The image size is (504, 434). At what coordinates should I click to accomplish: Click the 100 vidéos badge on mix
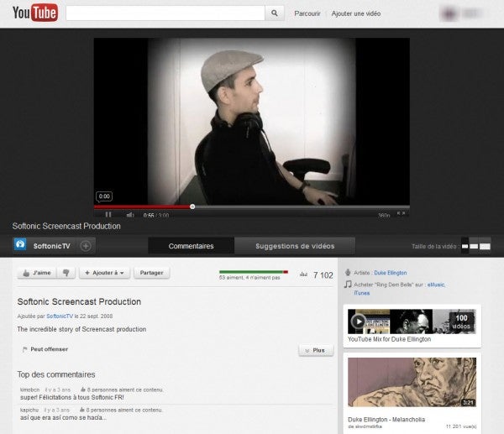pyautogui.click(x=461, y=322)
